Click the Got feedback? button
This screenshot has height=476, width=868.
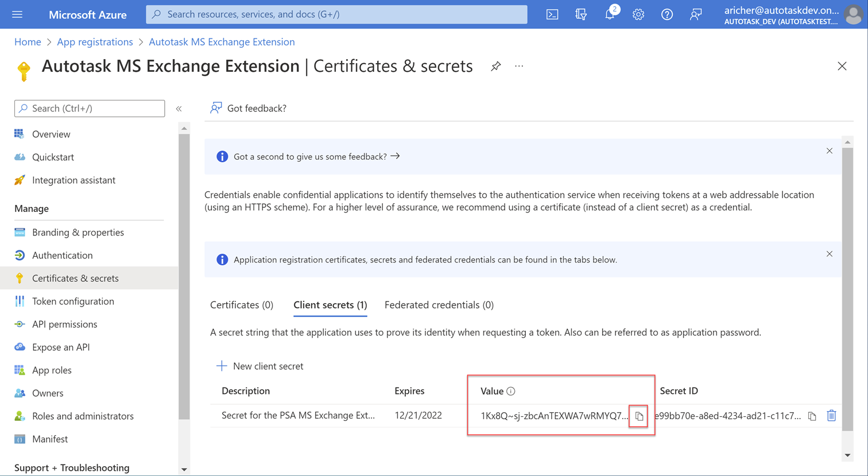coord(248,108)
